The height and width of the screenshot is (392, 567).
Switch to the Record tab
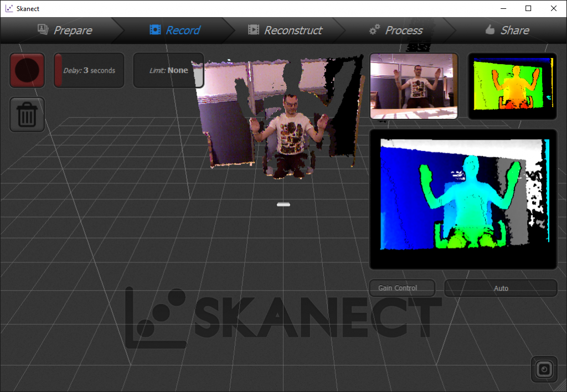[x=175, y=30]
